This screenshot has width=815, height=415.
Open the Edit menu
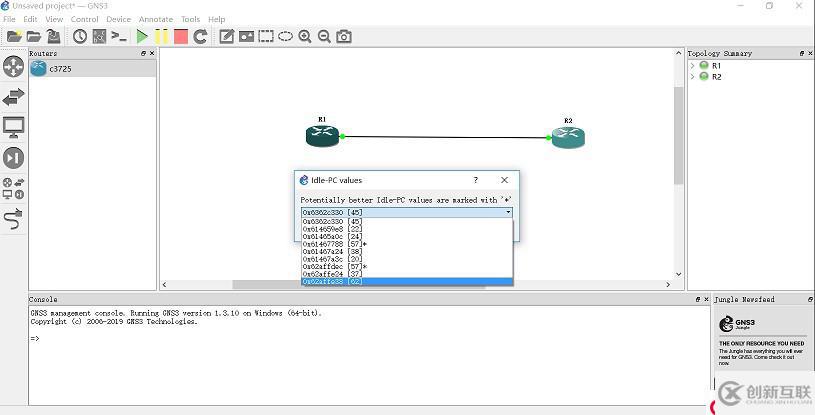pos(30,19)
